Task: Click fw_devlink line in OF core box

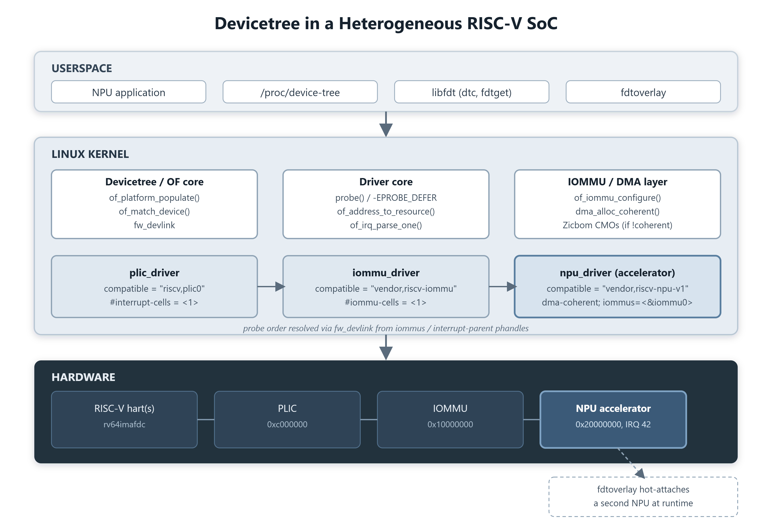Action: (154, 225)
